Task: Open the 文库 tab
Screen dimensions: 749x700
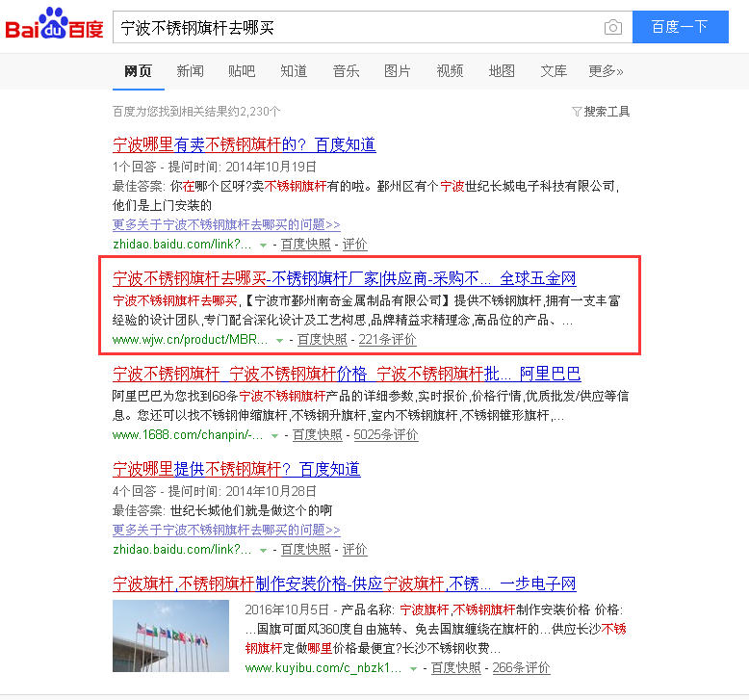Action: [x=554, y=71]
